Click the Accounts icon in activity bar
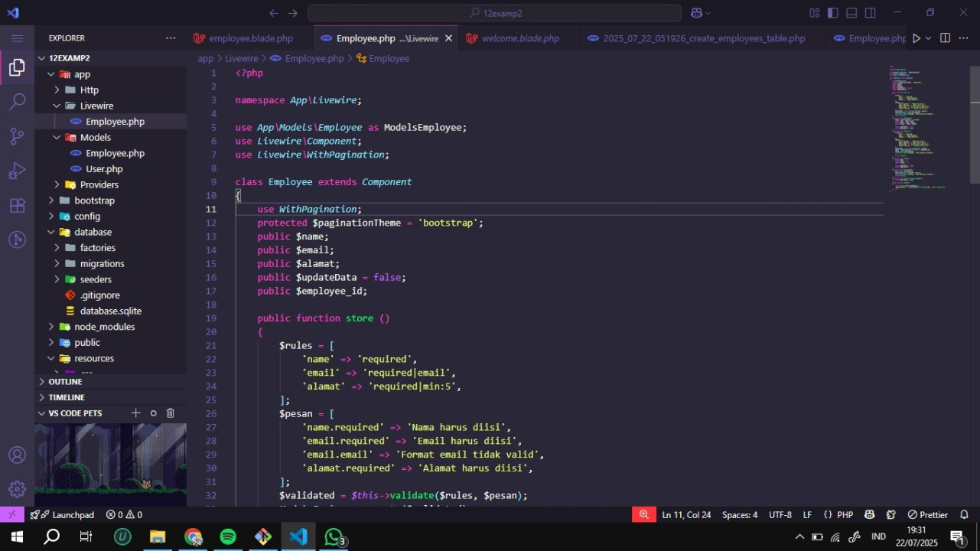This screenshot has width=980, height=551. point(17,455)
